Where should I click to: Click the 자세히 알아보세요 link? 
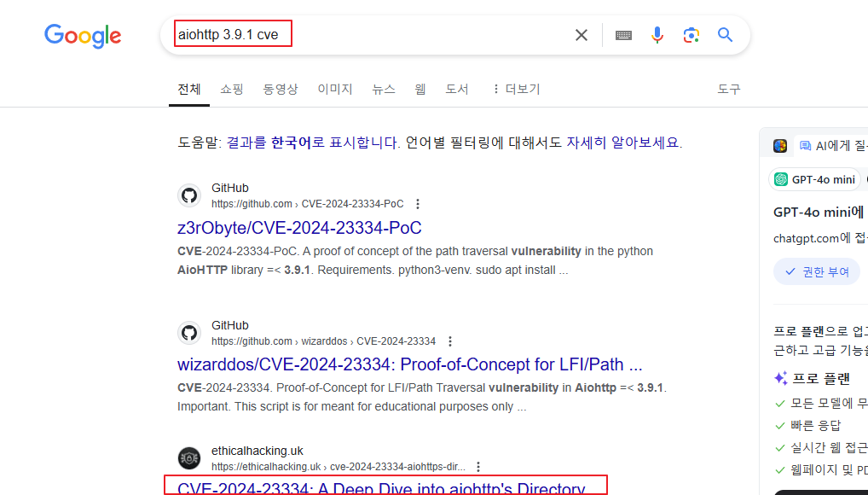(622, 143)
